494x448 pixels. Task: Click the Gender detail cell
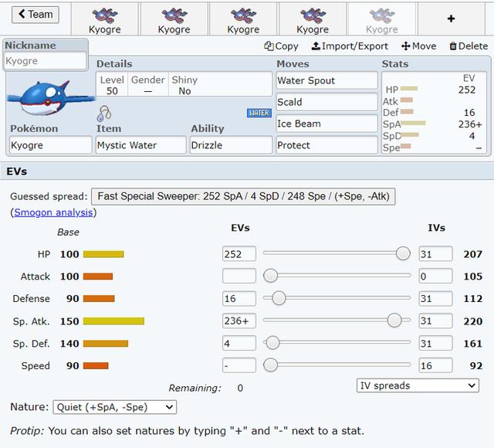click(147, 85)
